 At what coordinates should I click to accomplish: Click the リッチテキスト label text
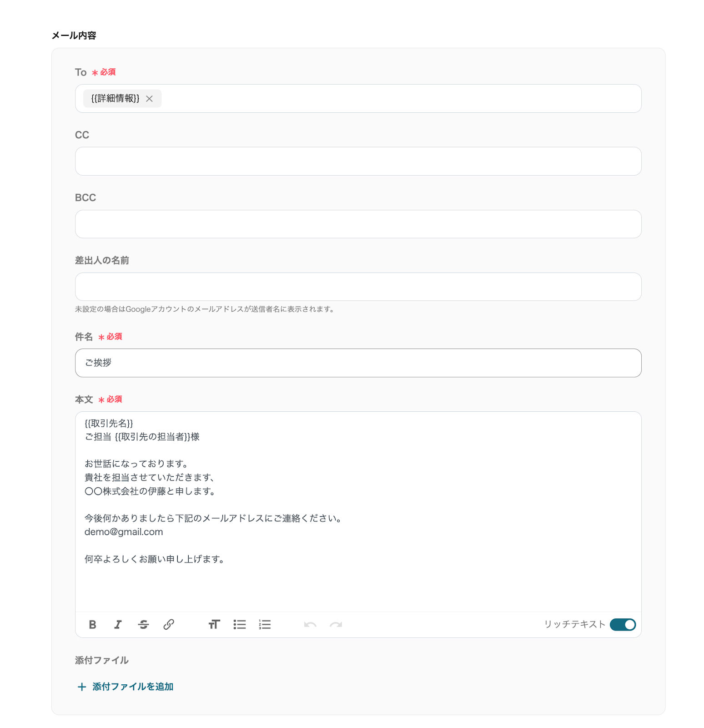(x=575, y=625)
